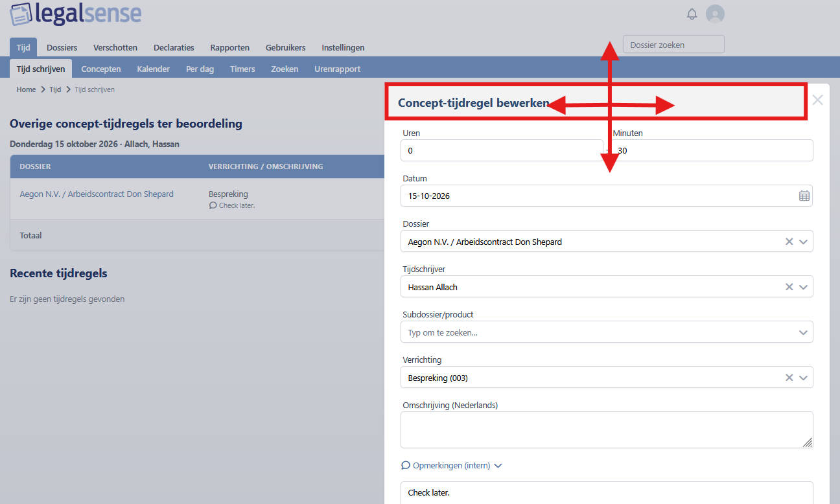The height and width of the screenshot is (504, 840).
Task: Close the Concept-tijdregel bewerken panel
Action: [x=818, y=100]
